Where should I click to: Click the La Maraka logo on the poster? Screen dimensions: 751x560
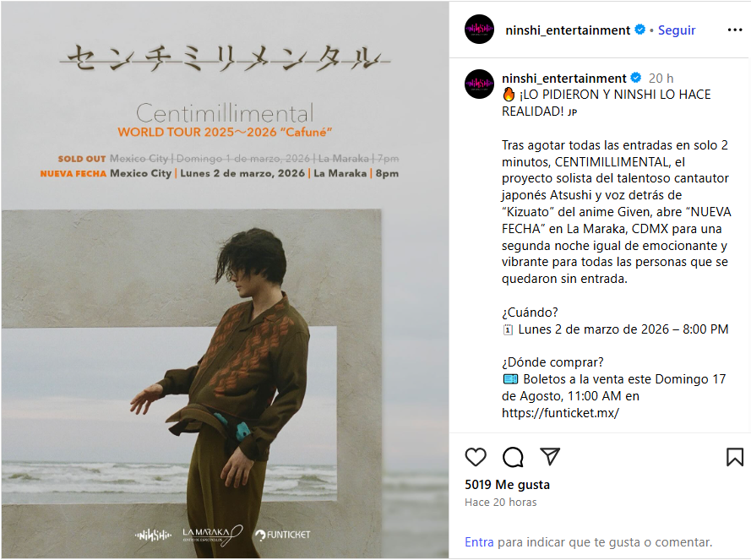(x=212, y=536)
